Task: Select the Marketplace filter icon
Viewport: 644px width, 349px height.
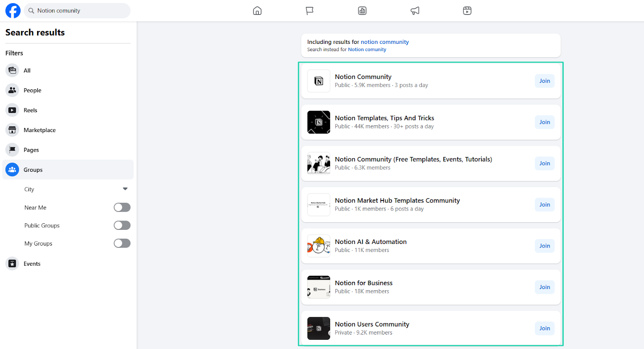Action: (12, 130)
